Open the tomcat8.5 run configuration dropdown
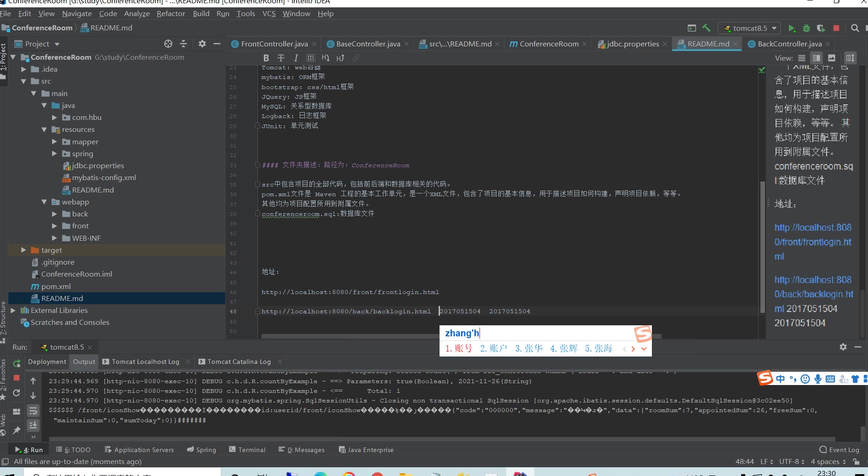Viewport: 868px width, 476px height. click(x=749, y=28)
